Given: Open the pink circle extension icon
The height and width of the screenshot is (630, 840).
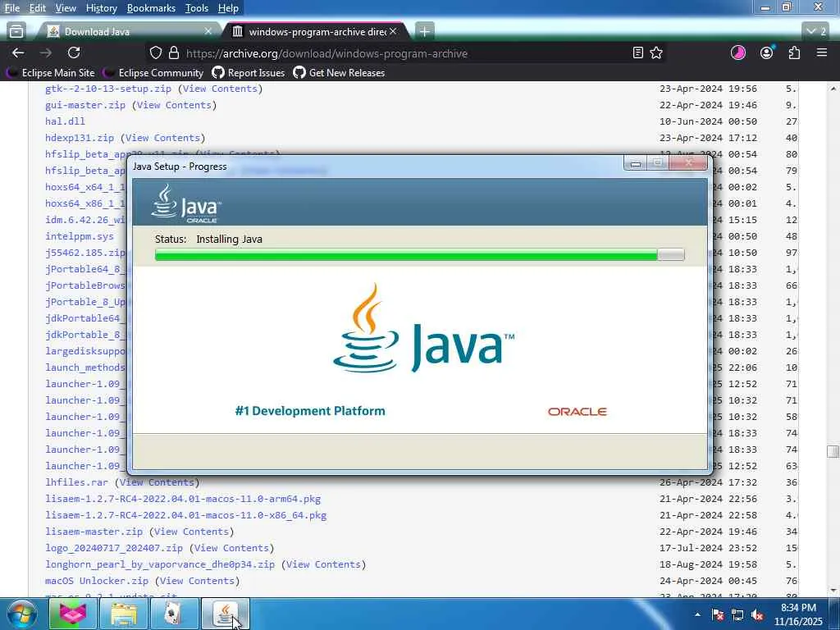Looking at the screenshot, I should 738,52.
